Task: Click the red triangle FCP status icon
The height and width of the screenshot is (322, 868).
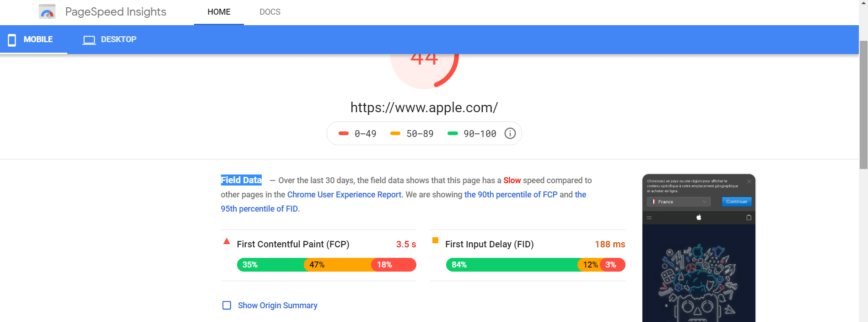Action: pos(226,241)
